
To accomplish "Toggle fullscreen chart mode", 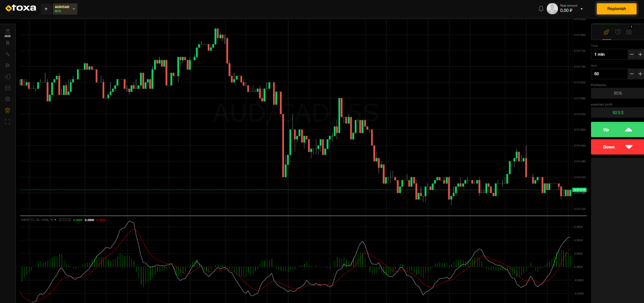I will (x=7, y=122).
